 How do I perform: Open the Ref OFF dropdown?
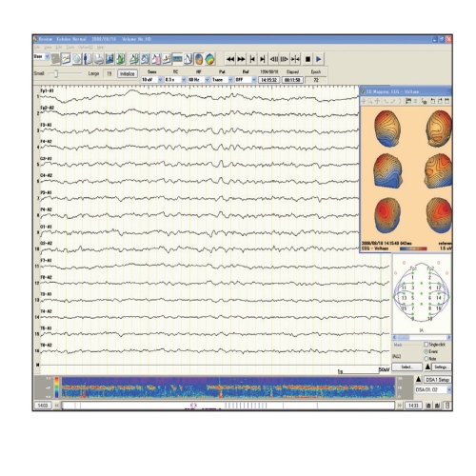click(246, 80)
